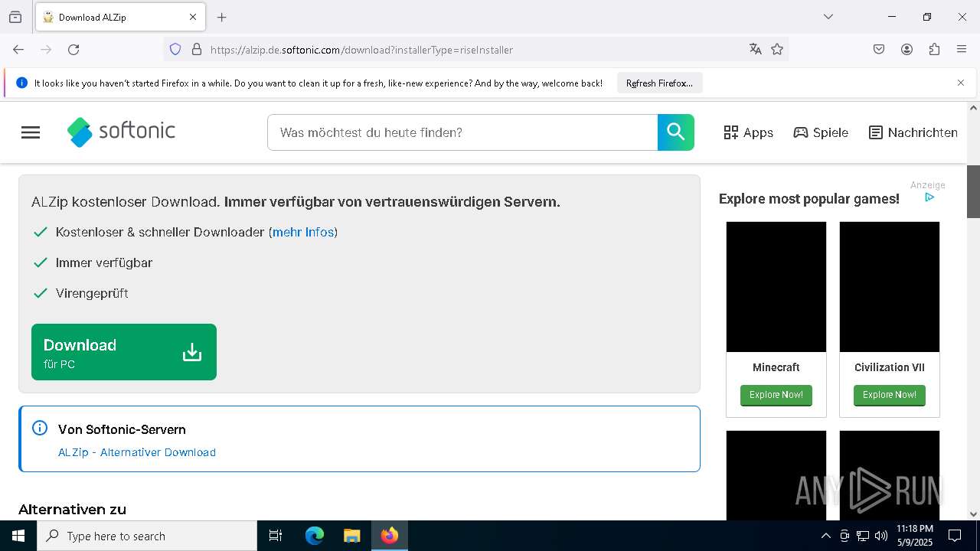Image resolution: width=980 pixels, height=551 pixels.
Task: Click the green Download für PC button
Action: coord(124,352)
